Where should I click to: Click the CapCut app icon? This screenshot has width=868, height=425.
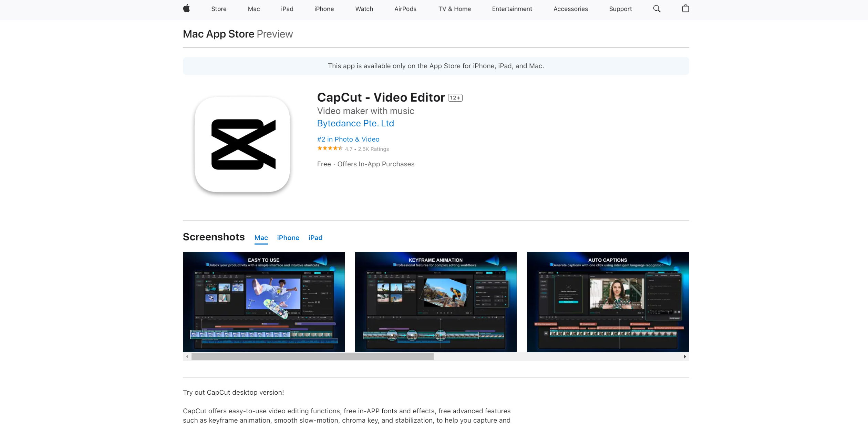(x=242, y=144)
